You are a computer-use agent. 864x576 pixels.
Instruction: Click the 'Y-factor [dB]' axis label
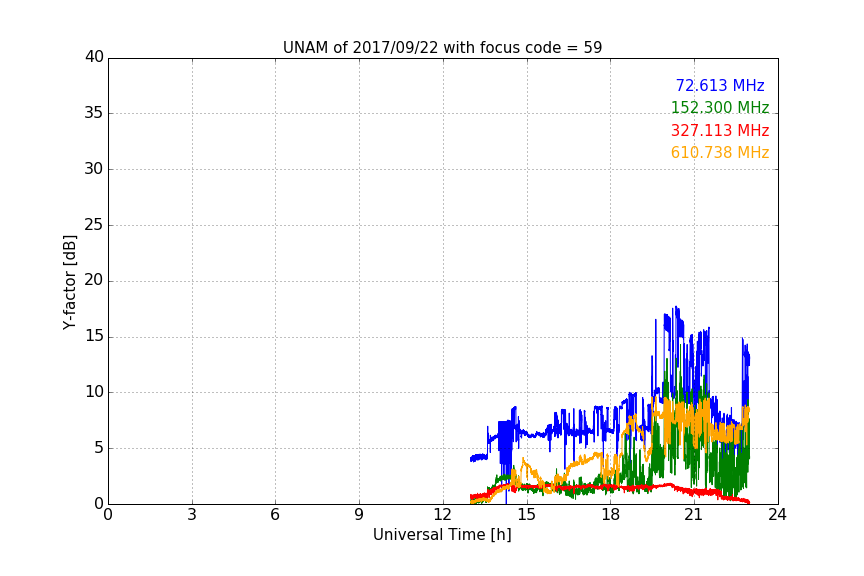pos(70,282)
